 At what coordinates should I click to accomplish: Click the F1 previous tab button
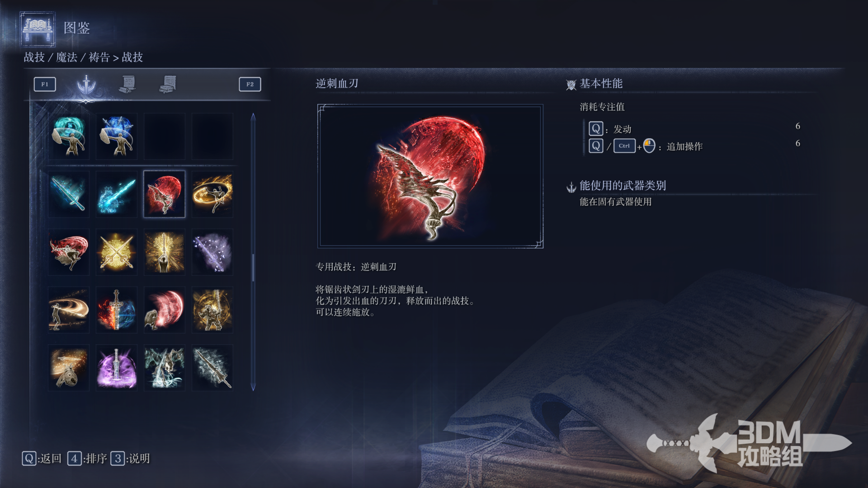click(x=45, y=84)
